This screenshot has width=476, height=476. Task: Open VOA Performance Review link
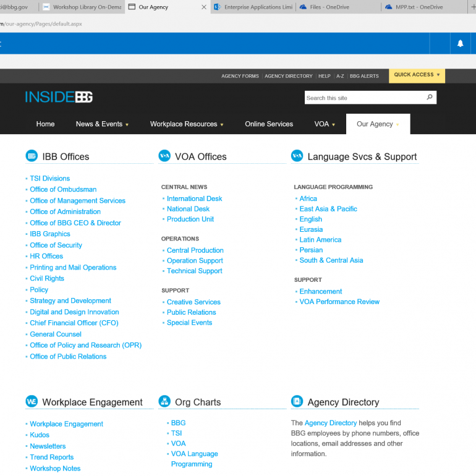[339, 302]
